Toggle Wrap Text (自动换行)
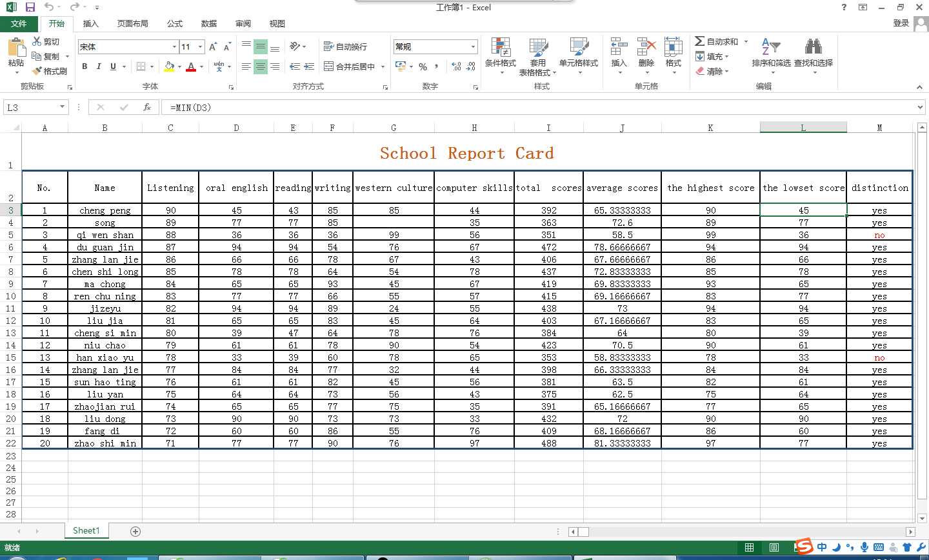This screenshot has height=560, width=929. coord(346,46)
